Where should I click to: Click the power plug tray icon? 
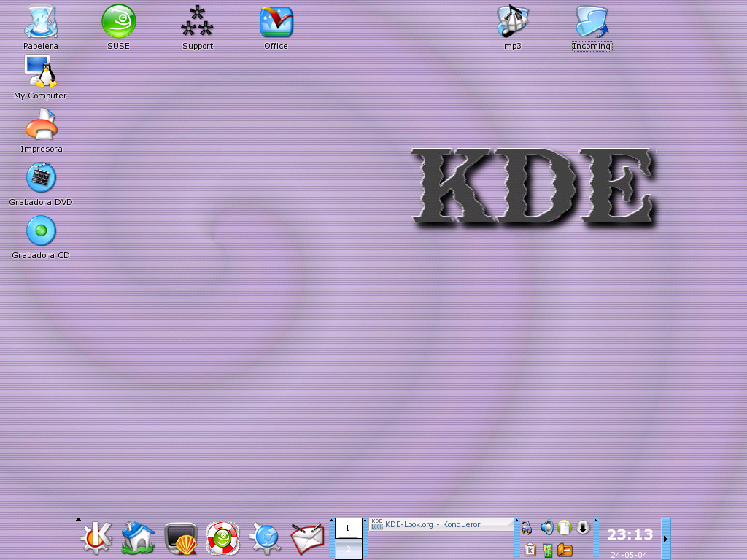tap(527, 528)
